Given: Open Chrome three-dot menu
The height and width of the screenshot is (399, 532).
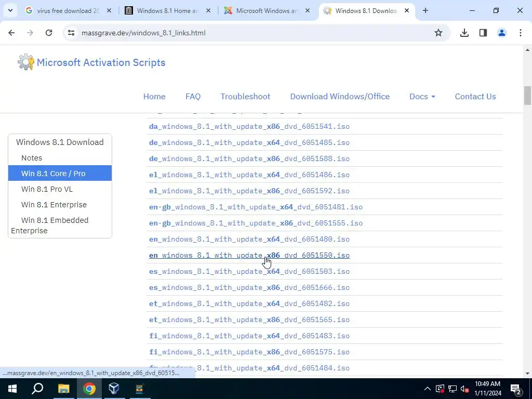Looking at the screenshot, I should pos(521,33).
